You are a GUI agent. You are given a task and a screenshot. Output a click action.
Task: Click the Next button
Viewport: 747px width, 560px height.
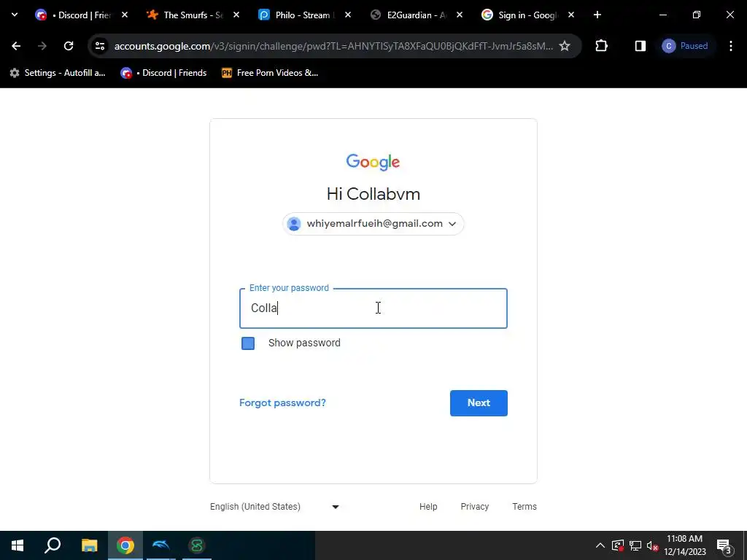coord(479,402)
